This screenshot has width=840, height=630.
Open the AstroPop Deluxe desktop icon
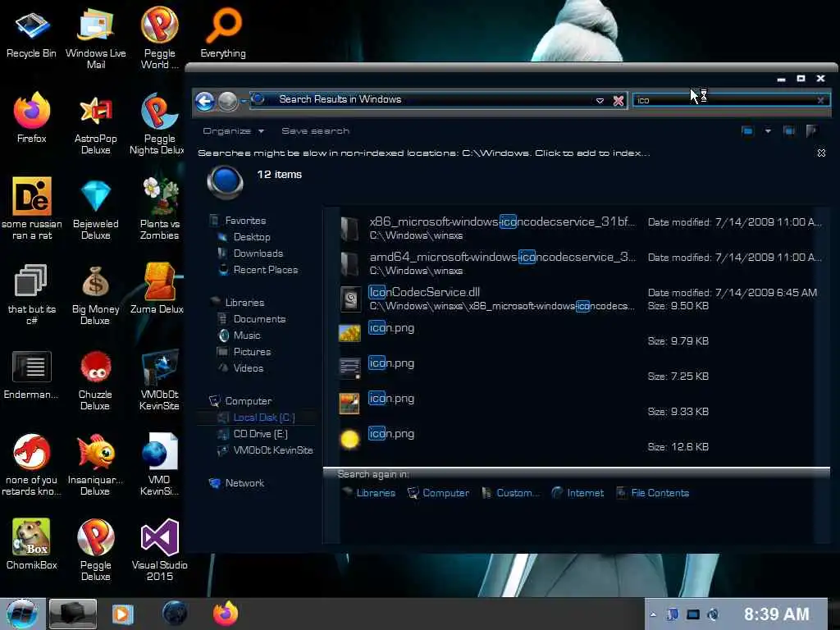point(95,123)
